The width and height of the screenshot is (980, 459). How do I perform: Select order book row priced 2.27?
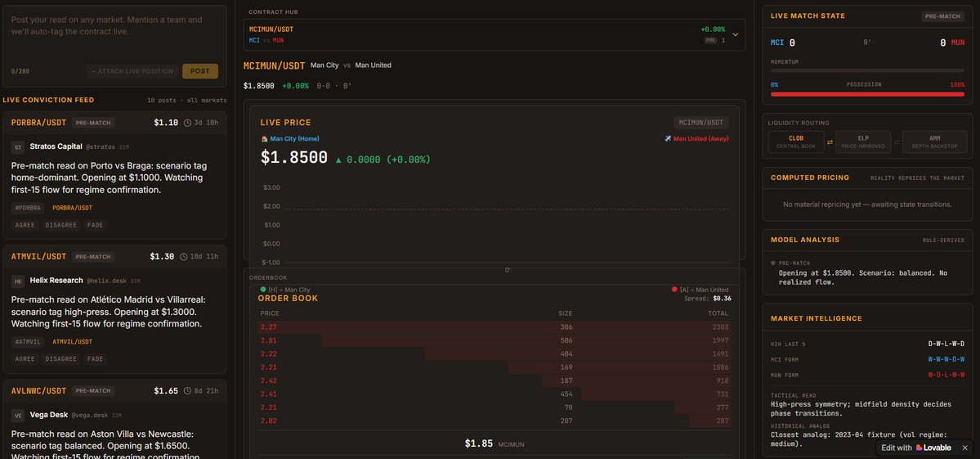(494, 327)
